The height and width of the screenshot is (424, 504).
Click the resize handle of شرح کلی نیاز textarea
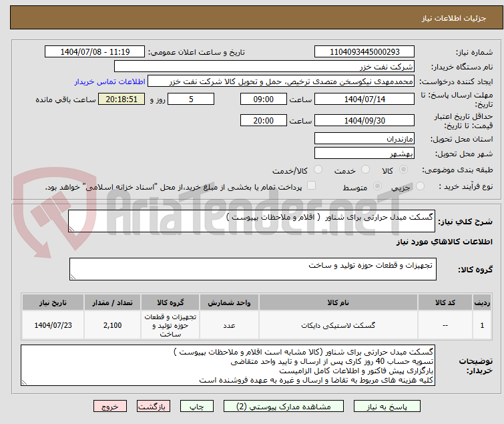(x=71, y=228)
